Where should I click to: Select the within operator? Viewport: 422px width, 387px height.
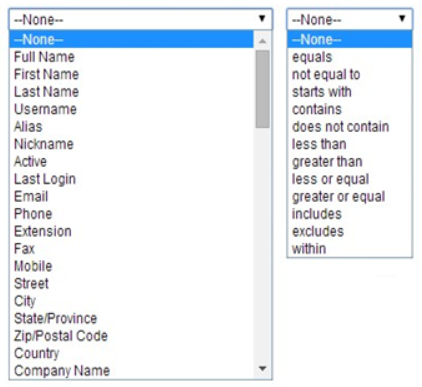coord(350,249)
